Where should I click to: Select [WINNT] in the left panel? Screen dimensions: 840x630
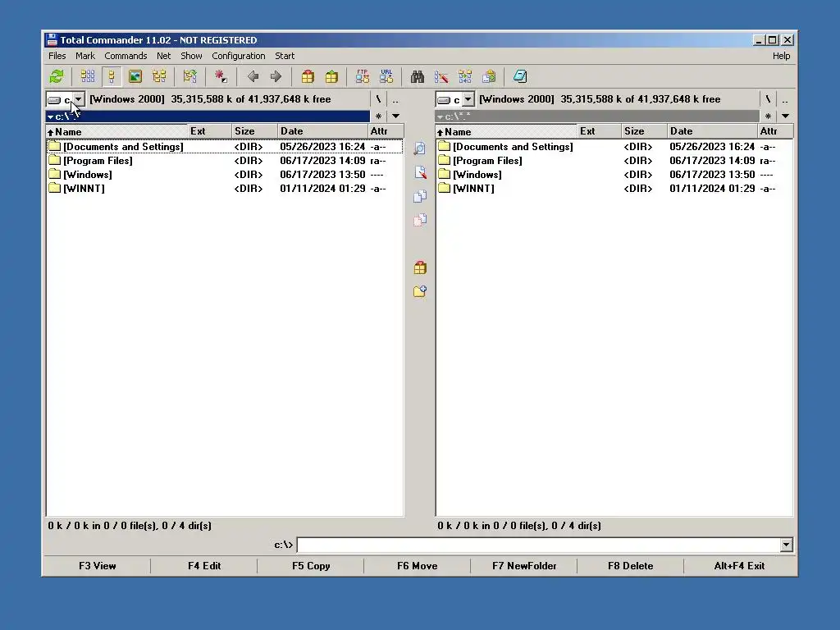pos(225,189)
